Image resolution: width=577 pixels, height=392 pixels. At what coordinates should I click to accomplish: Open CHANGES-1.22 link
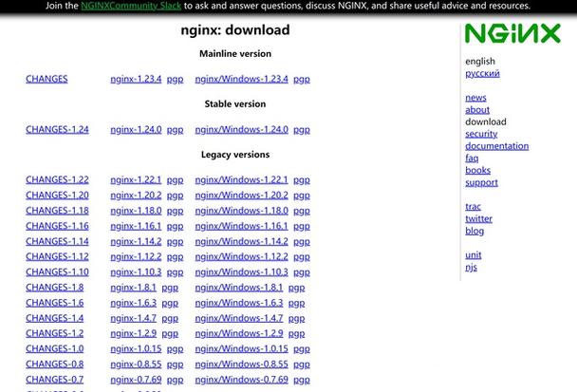pos(57,179)
